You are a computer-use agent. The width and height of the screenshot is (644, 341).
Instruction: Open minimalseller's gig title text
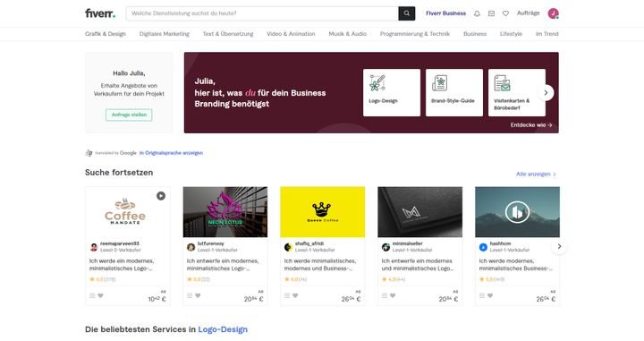418,265
